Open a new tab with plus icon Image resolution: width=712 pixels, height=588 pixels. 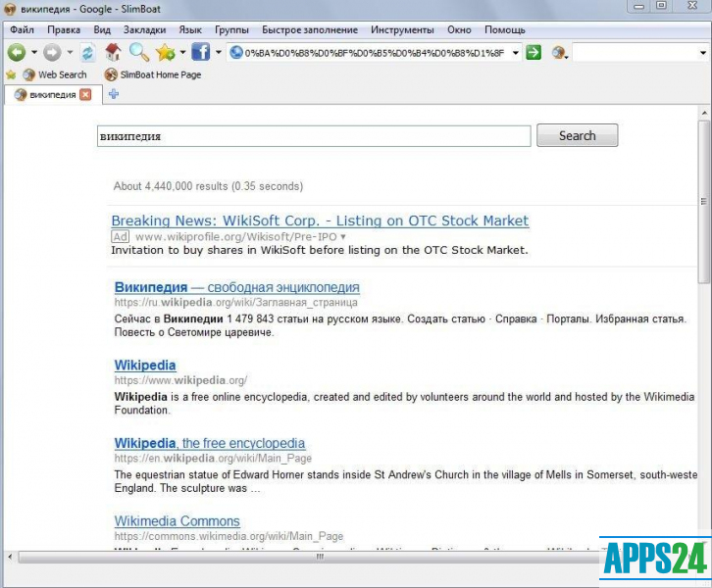click(114, 94)
